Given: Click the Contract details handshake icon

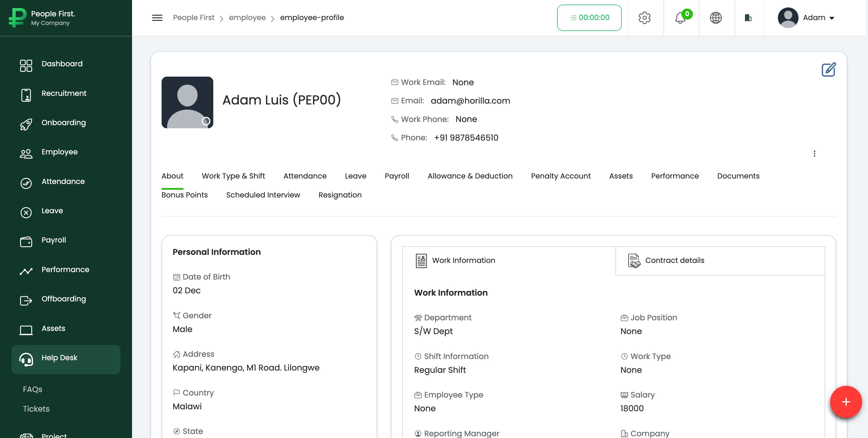Looking at the screenshot, I should point(634,260).
